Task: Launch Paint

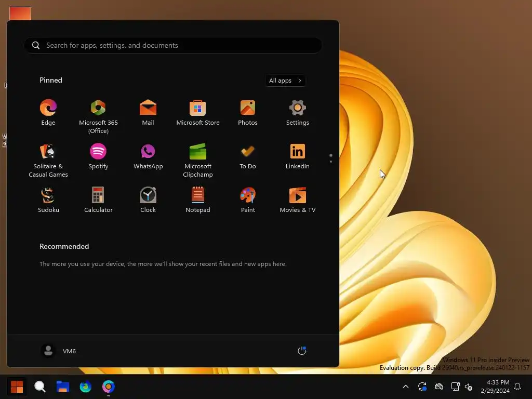Action: point(248,200)
